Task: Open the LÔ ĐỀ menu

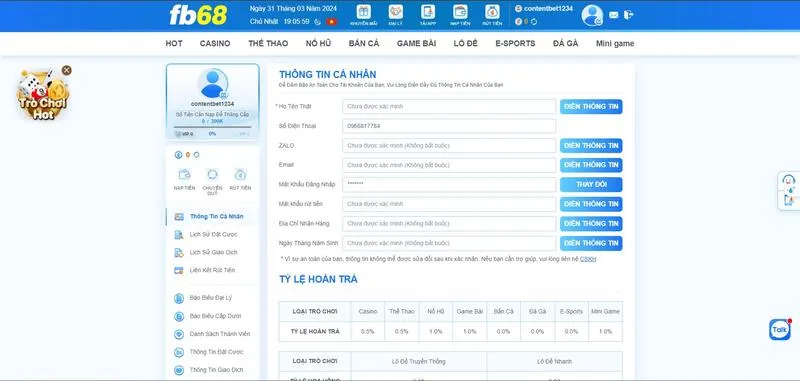Action: (465, 43)
